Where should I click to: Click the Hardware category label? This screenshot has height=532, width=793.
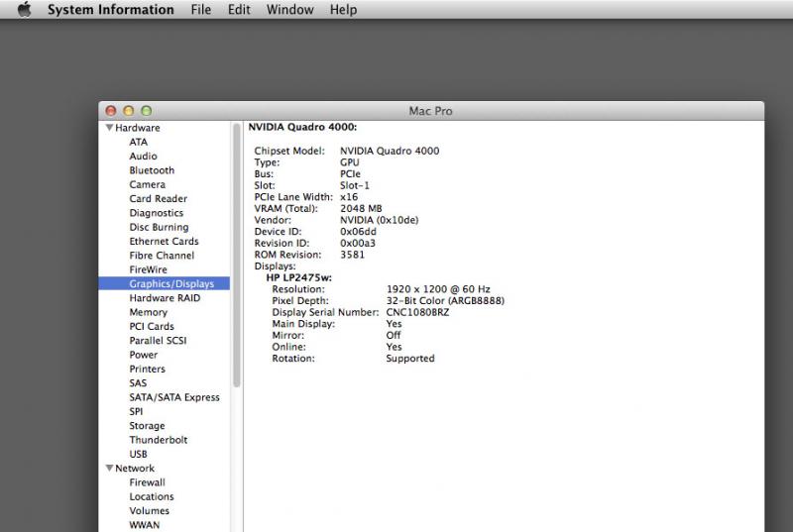click(138, 128)
